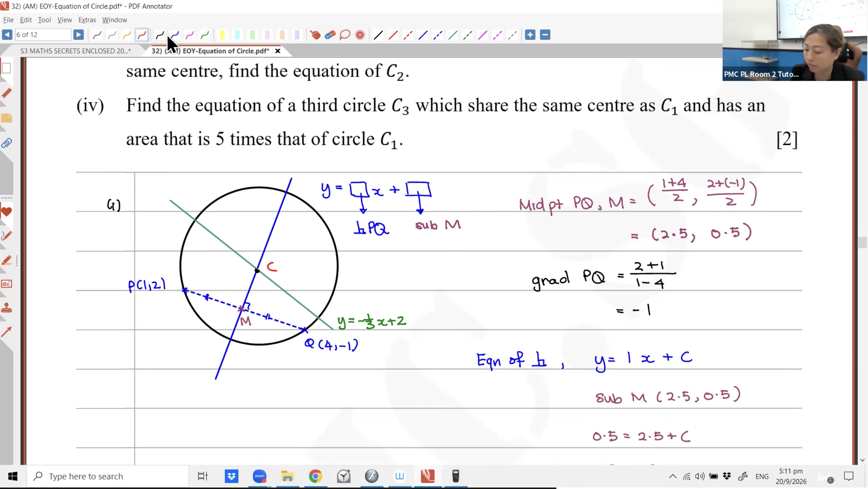Open the favorites heart sidebar tab
Screen dimensions: 868x489
point(6,212)
